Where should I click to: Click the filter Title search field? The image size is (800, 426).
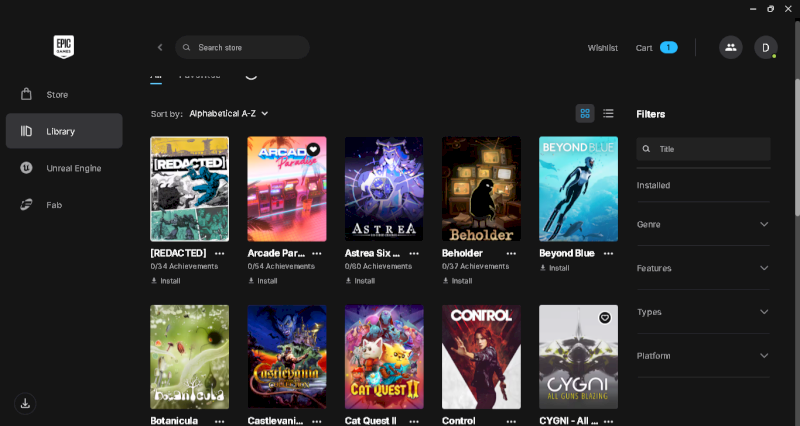tap(703, 149)
